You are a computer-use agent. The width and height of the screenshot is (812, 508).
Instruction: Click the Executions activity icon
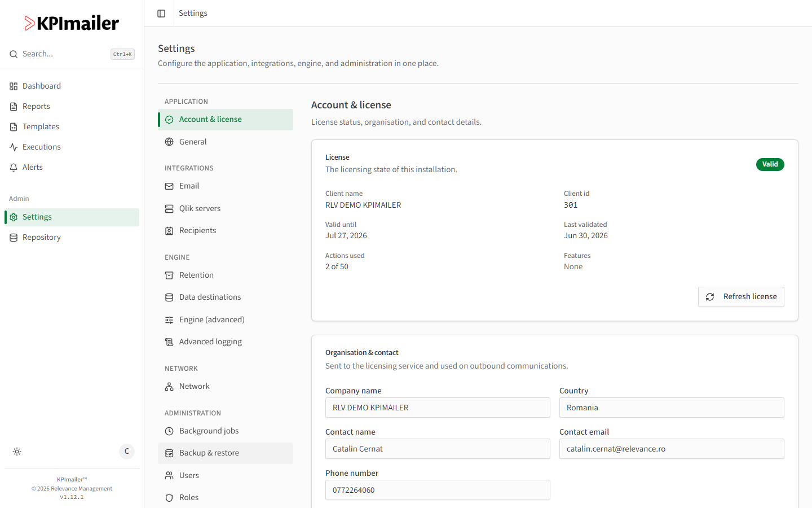(14, 147)
